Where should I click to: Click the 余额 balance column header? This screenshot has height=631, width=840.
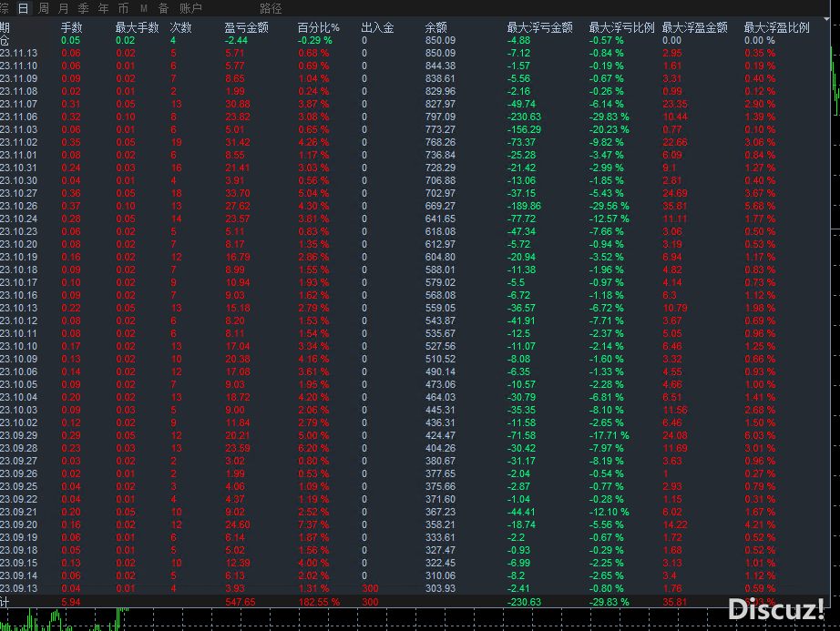click(x=435, y=28)
